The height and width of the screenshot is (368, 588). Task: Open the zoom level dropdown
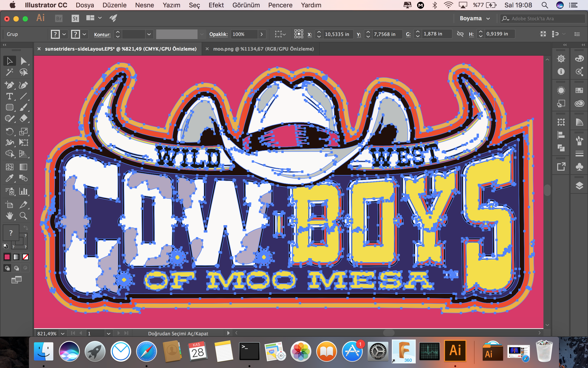pos(63,333)
